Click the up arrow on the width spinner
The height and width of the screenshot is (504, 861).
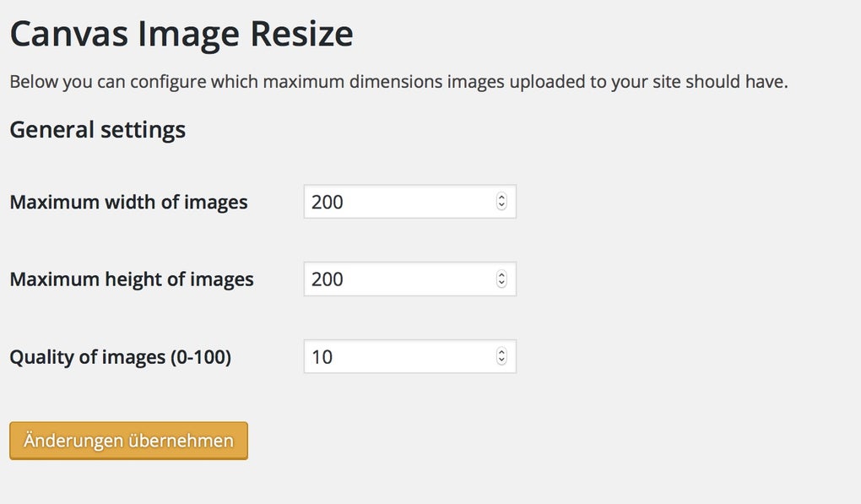(x=503, y=197)
